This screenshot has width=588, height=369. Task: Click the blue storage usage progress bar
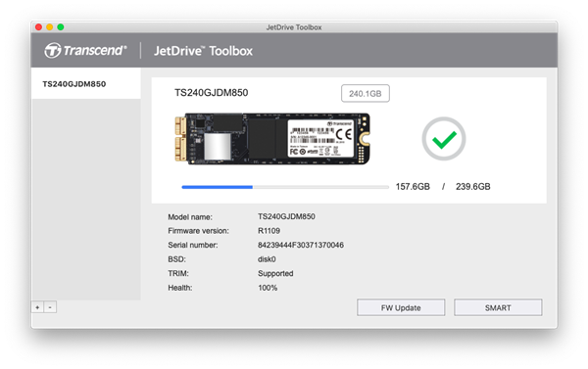click(x=285, y=187)
